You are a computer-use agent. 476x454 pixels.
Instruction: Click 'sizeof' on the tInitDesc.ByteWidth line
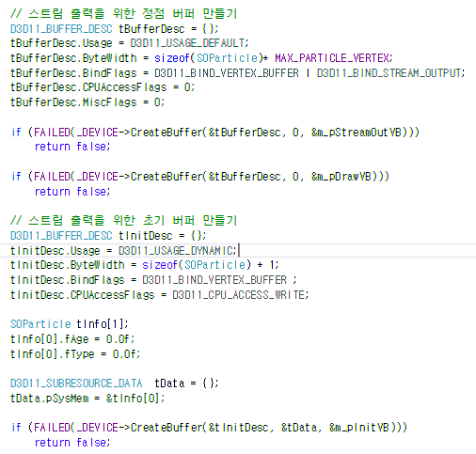(x=160, y=265)
